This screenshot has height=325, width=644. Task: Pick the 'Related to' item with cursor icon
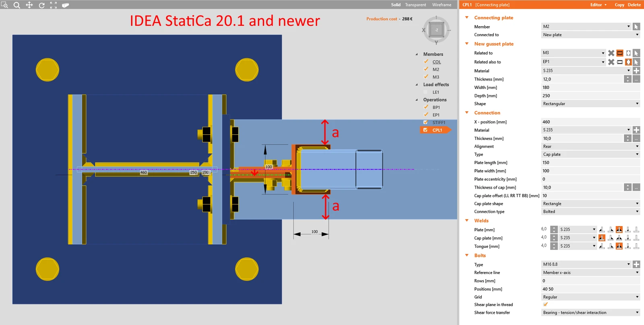click(636, 53)
